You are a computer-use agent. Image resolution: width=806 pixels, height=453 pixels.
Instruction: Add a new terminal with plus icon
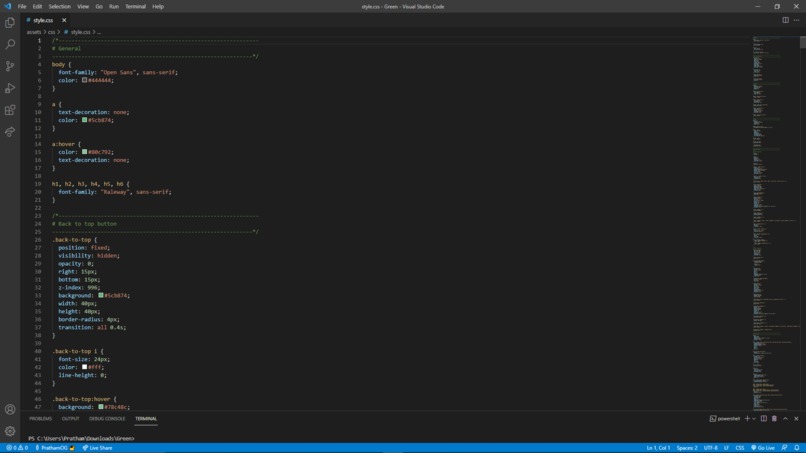747,419
